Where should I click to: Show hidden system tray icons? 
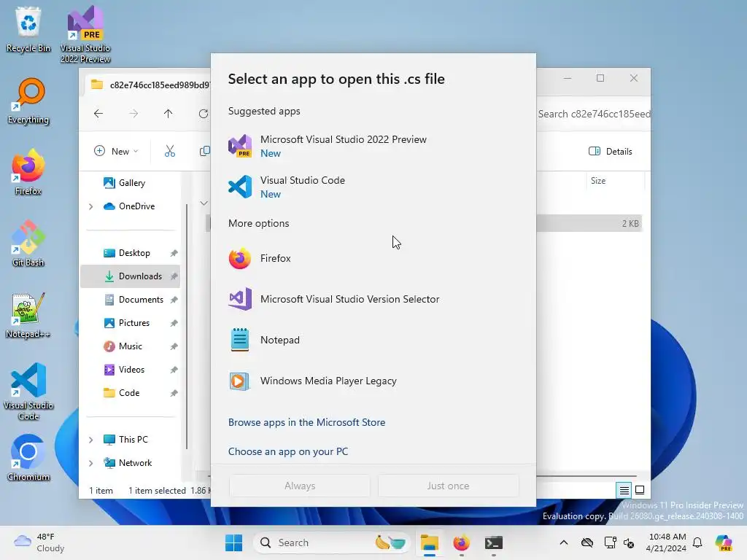pos(564,542)
